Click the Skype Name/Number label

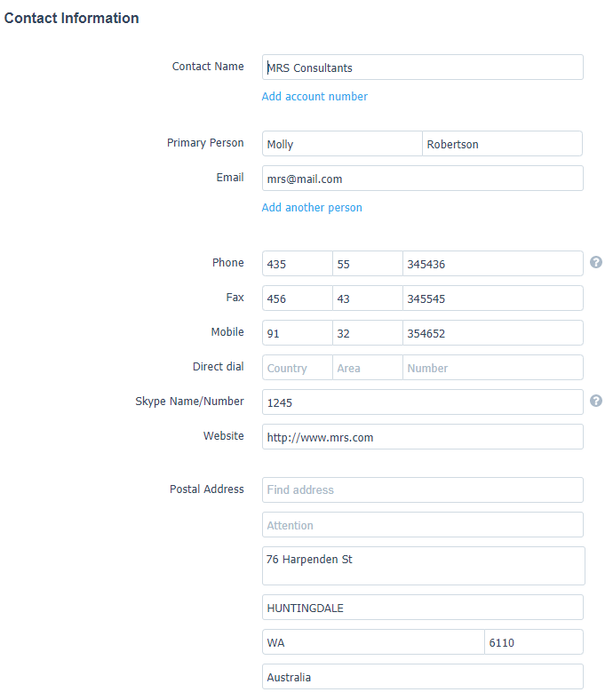(190, 402)
